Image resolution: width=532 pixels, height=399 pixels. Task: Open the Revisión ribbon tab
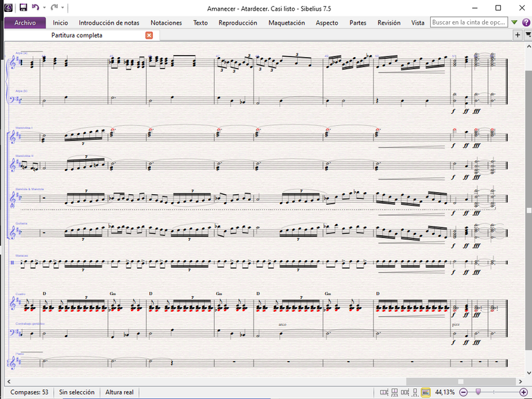coord(389,23)
